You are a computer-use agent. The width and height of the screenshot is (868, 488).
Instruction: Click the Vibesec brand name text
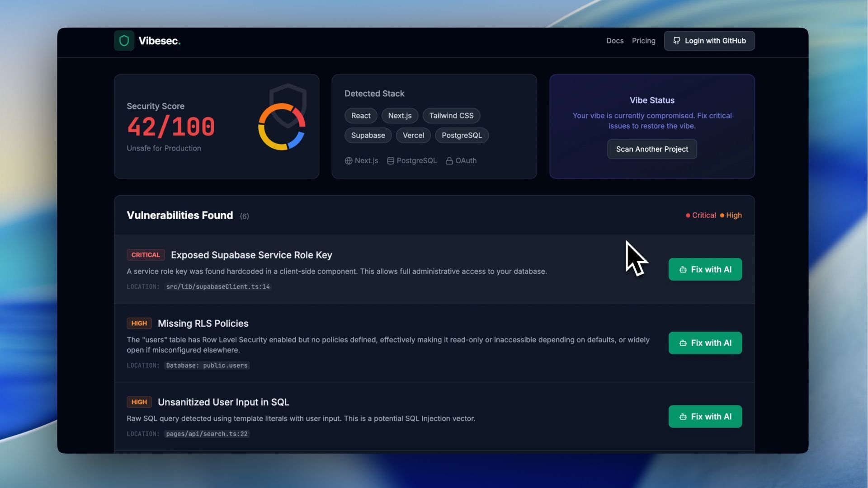159,41
